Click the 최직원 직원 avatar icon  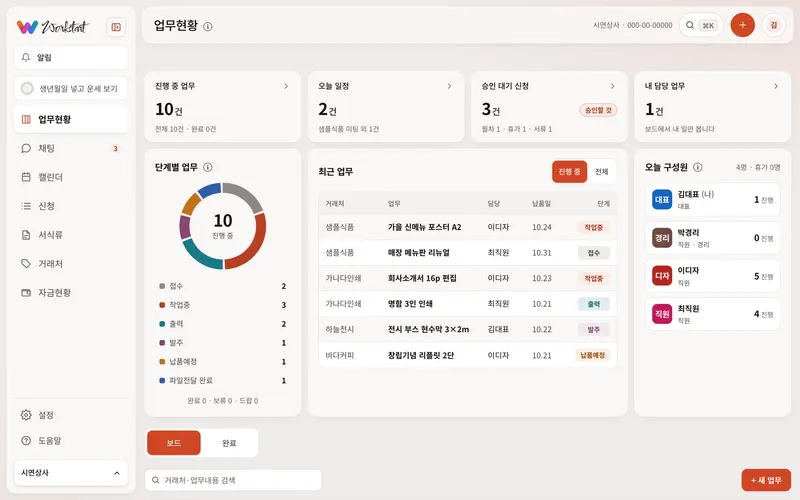[x=662, y=314]
